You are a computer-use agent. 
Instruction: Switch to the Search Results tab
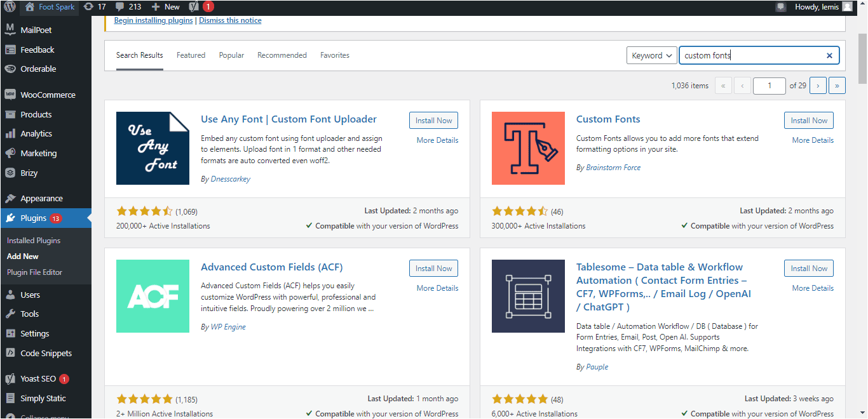tap(140, 55)
